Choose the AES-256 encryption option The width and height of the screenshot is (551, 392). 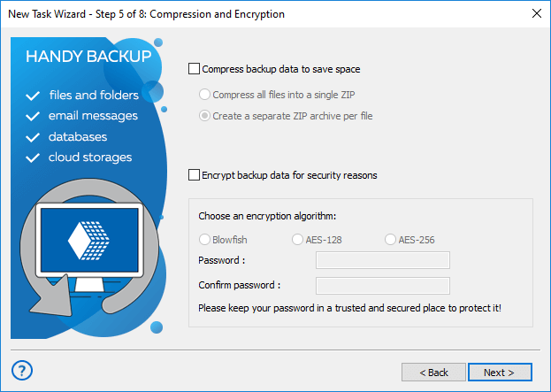(390, 239)
